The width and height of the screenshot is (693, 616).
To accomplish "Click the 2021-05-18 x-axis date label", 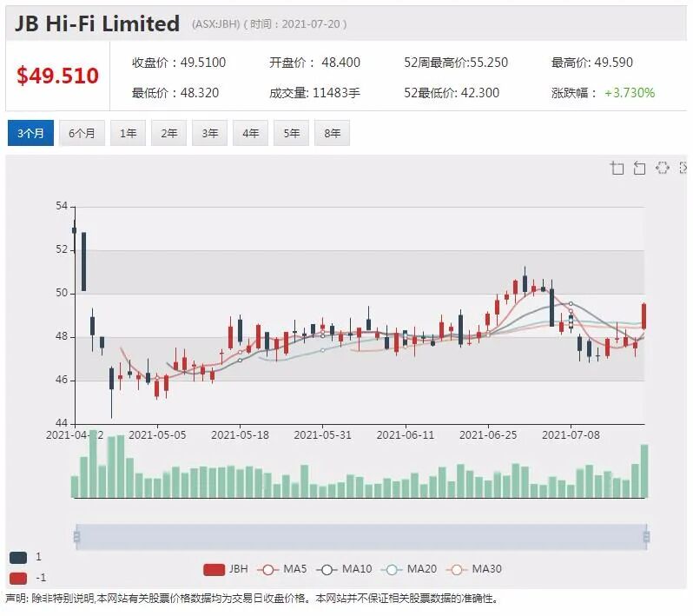I will (x=240, y=435).
